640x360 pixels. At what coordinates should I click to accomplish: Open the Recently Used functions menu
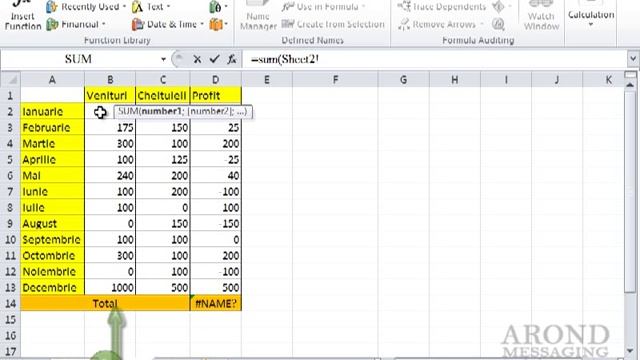coord(86,7)
